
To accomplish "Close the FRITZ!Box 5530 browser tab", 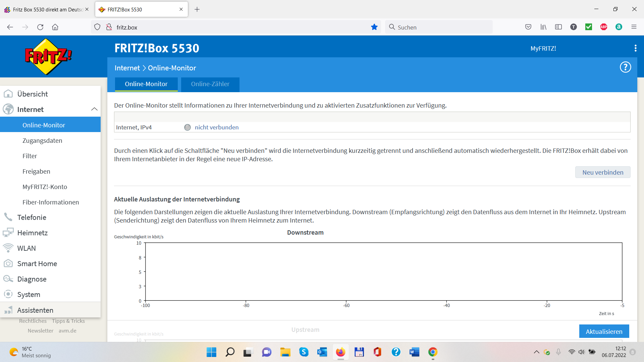I will click(x=181, y=9).
